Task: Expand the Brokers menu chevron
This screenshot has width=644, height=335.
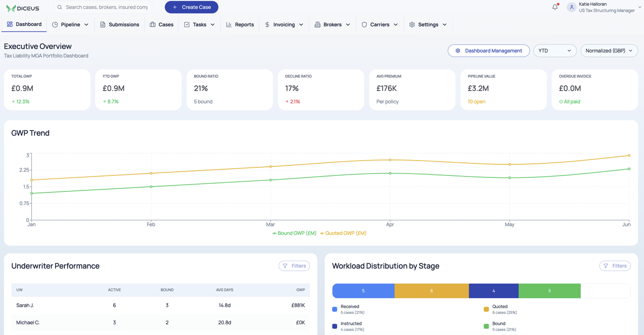Action: [x=348, y=25]
